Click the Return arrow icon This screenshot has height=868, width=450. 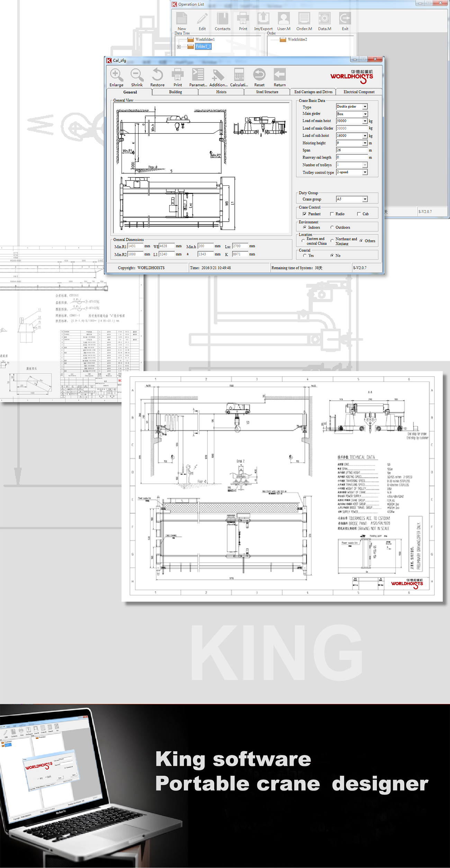(x=280, y=75)
